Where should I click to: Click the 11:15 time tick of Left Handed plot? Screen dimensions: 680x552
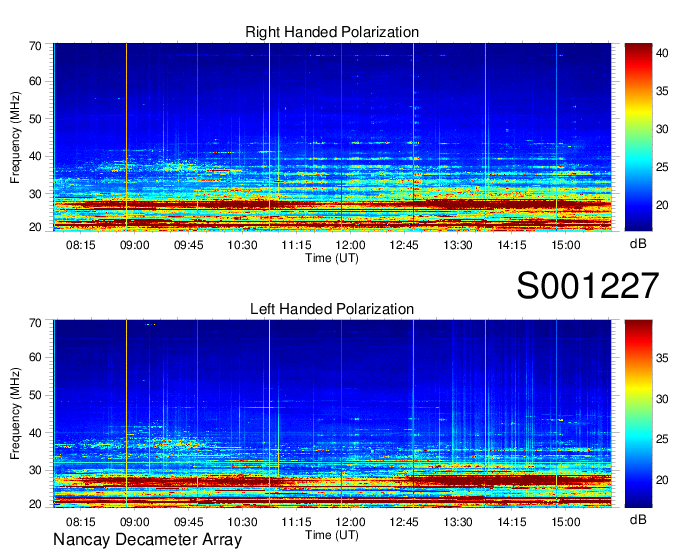click(x=296, y=522)
